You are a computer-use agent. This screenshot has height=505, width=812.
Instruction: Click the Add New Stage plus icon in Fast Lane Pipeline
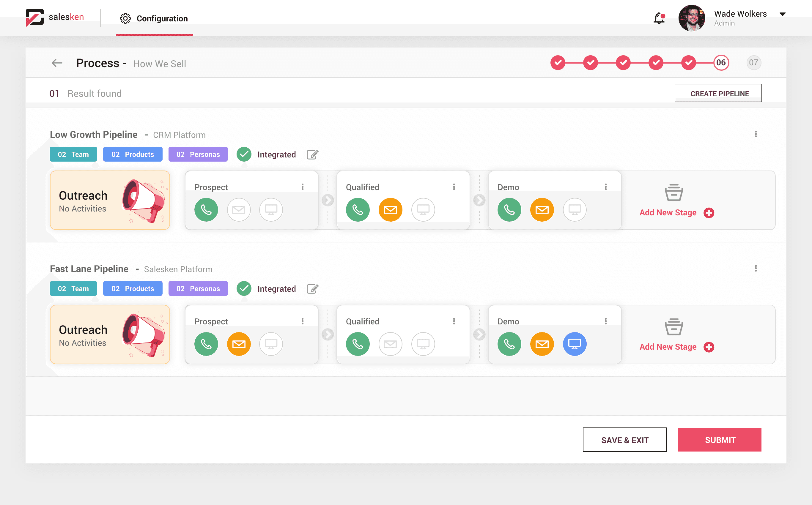pos(709,347)
